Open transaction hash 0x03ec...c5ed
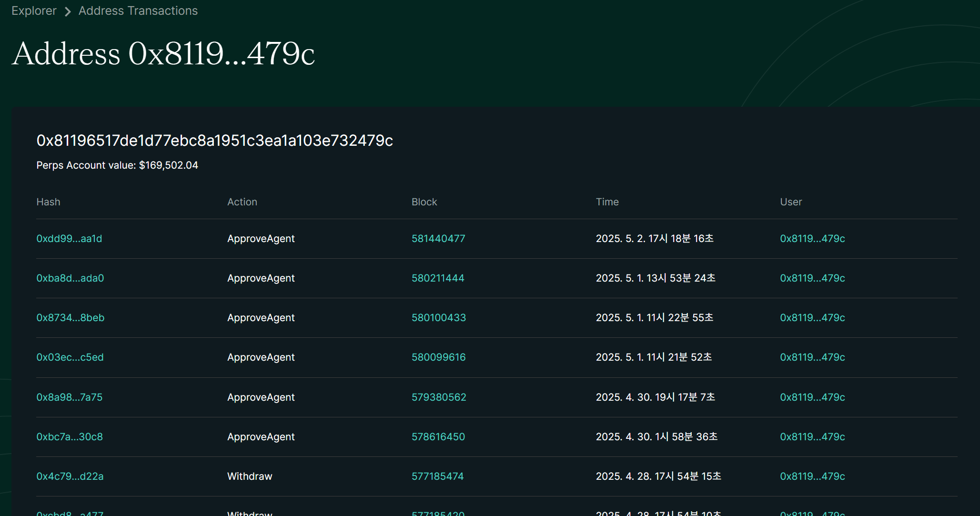The height and width of the screenshot is (516, 980). point(70,357)
